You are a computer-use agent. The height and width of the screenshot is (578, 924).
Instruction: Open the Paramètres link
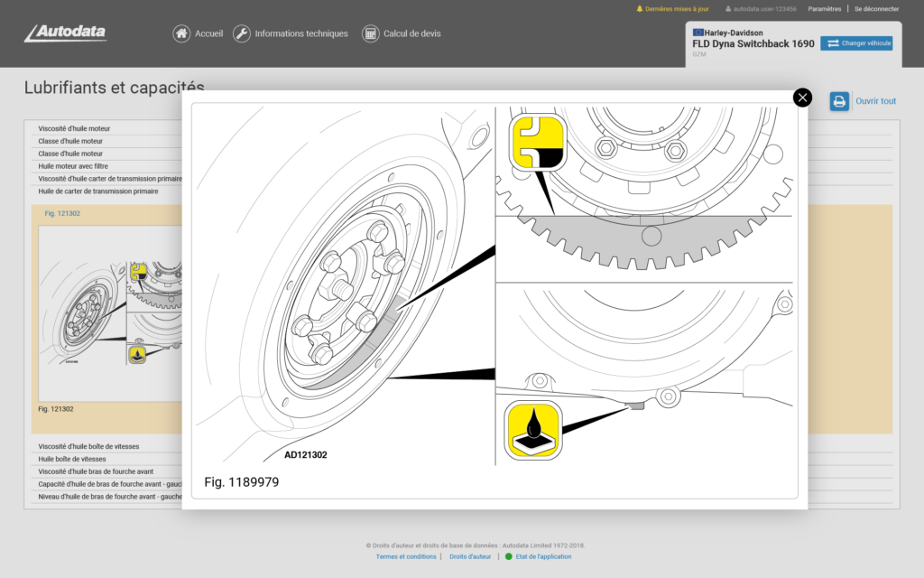click(x=824, y=9)
